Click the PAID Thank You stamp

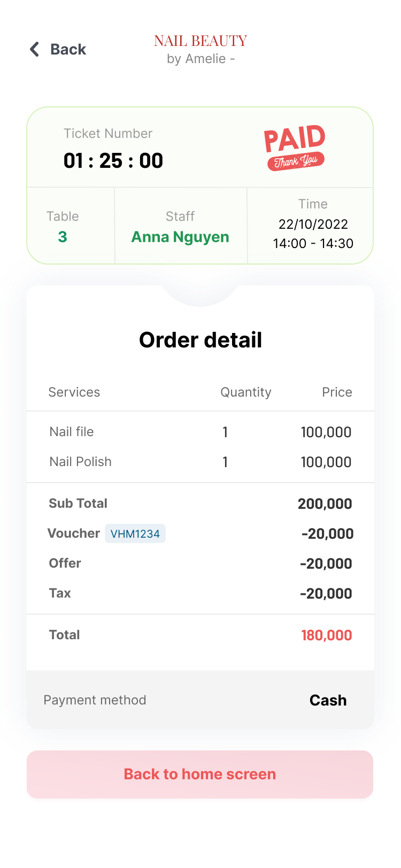(x=295, y=147)
